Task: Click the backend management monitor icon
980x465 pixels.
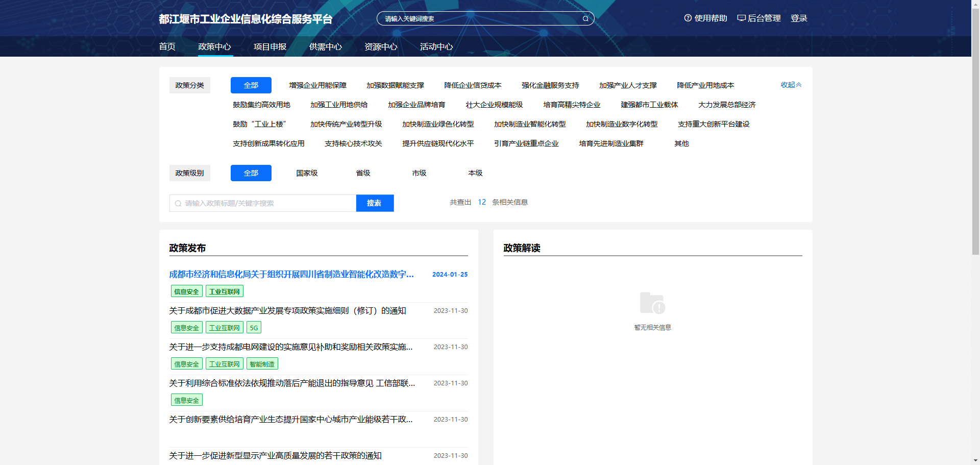Action: [x=741, y=18]
